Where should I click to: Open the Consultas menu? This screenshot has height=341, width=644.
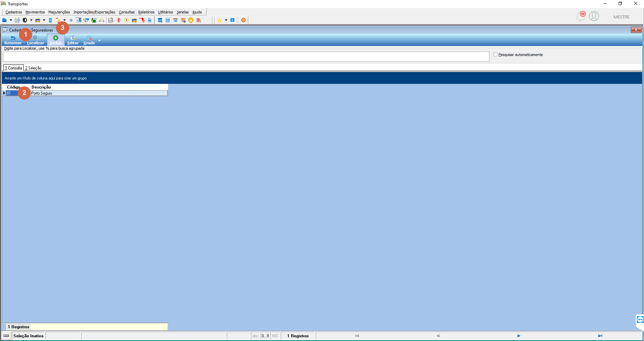coord(127,12)
